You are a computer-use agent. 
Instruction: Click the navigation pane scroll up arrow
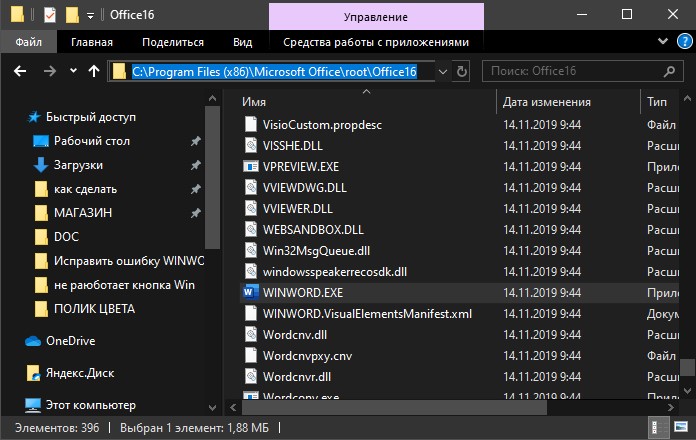click(x=213, y=98)
